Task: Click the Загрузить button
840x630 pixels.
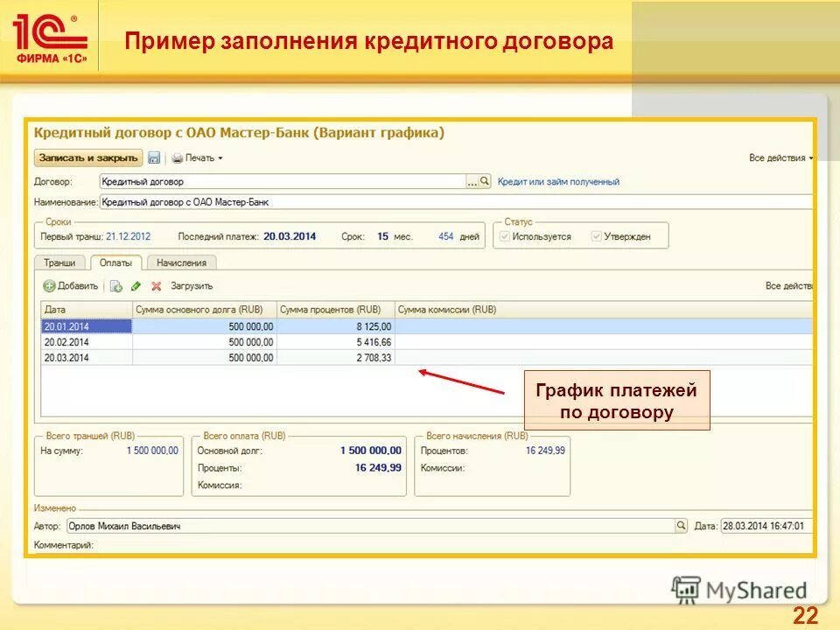Action: click(191, 286)
